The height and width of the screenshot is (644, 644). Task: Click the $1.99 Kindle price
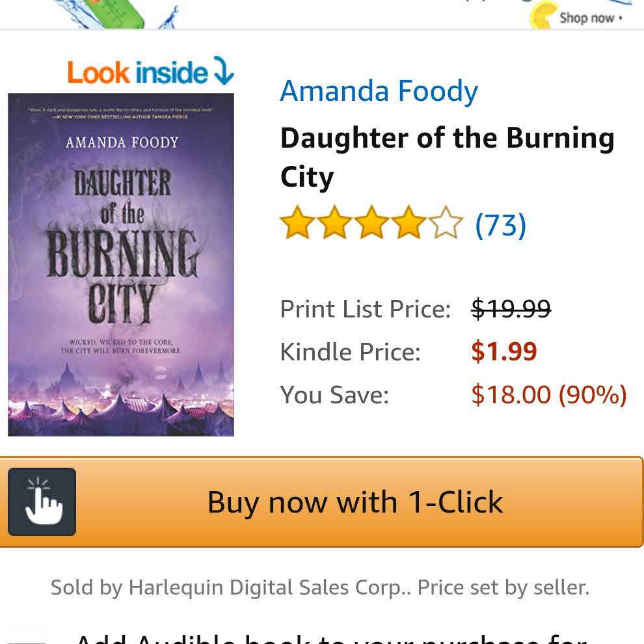504,352
